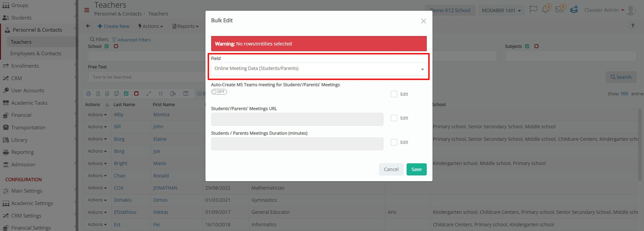Open notifications bell icon
644x231 pixels.
pyautogui.click(x=545, y=9)
